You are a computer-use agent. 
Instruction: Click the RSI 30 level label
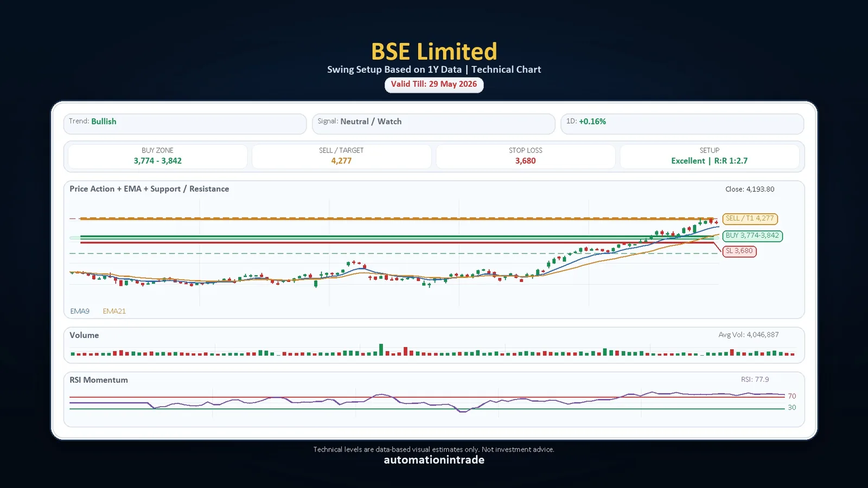[x=792, y=408]
